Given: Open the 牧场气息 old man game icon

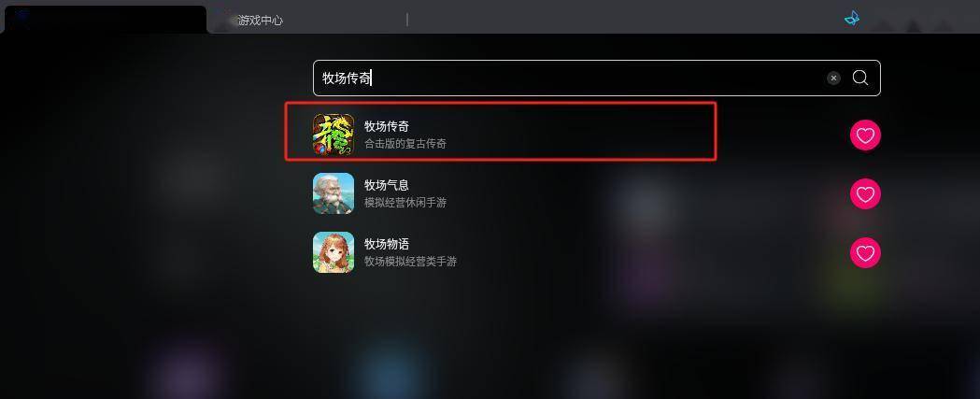Looking at the screenshot, I should 334,193.
